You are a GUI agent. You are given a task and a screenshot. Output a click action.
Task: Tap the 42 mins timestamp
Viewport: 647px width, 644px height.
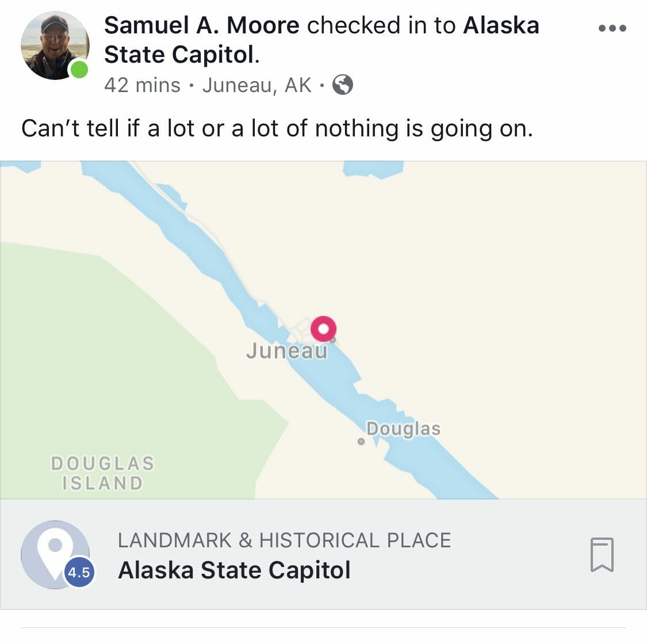[143, 85]
